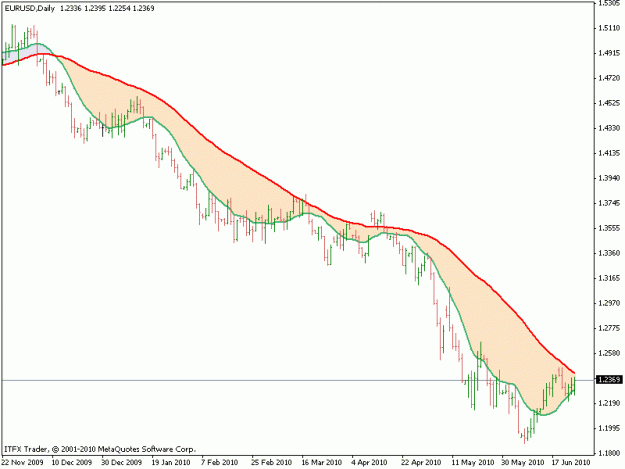The image size is (625, 469).
Task: Click the 10 Dec 2009 date label
Action: [x=72, y=462]
